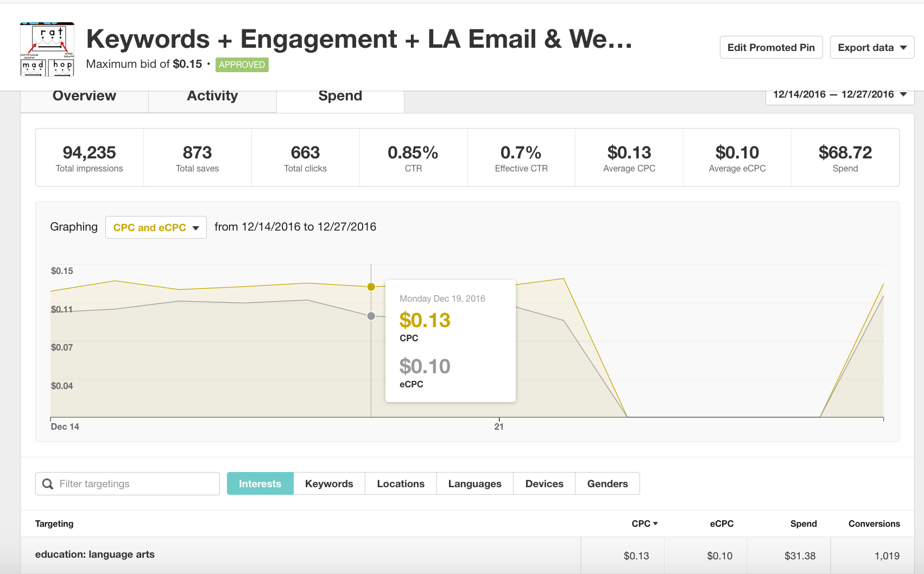Sort by the Spend column header
The width and height of the screenshot is (924, 574).
[803, 524]
